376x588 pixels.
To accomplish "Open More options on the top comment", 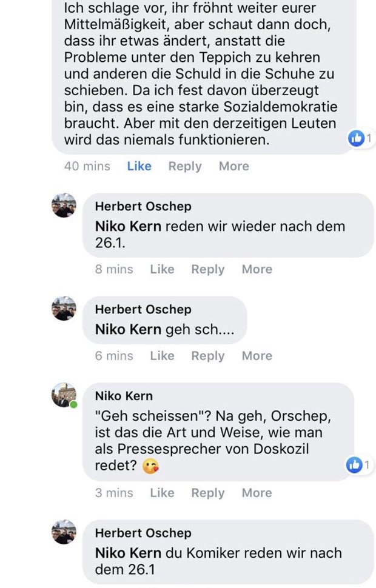I will tap(233, 166).
